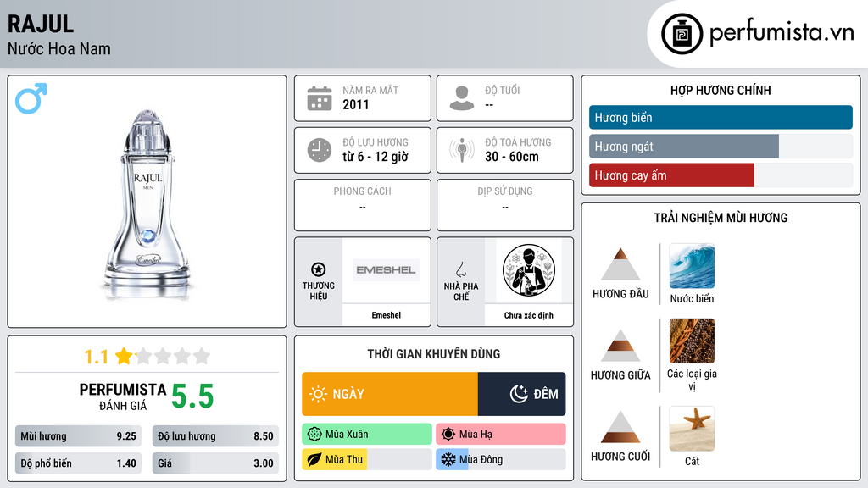
Task: Click the Phong cách box
Action: coord(363,205)
